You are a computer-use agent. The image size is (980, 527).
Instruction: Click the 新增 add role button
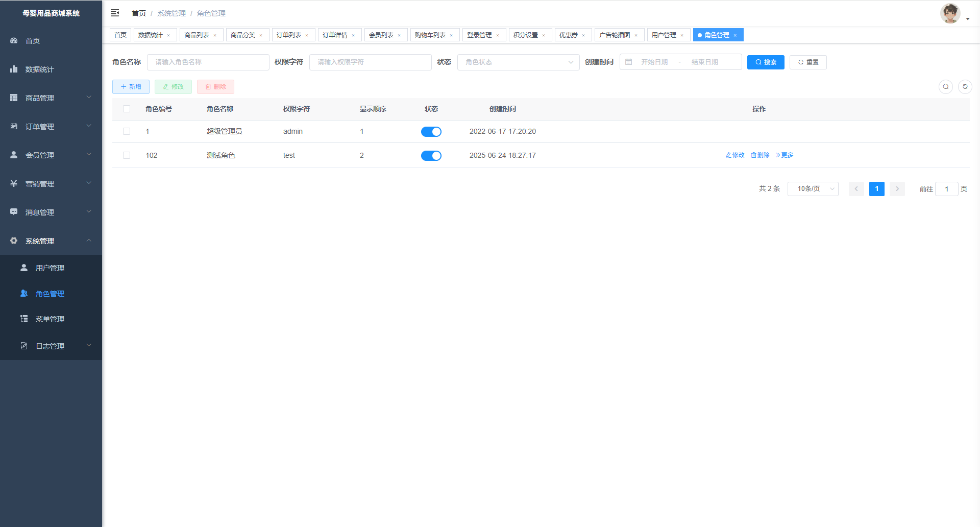pos(131,87)
